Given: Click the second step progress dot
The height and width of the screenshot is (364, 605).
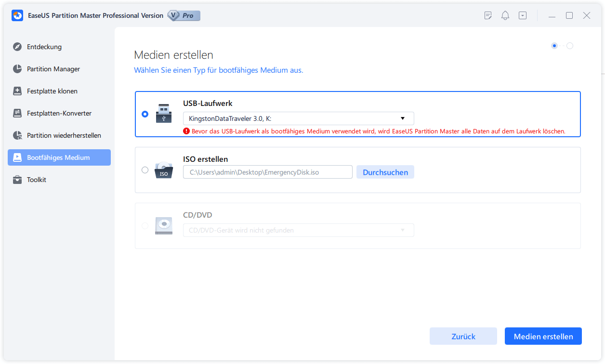Looking at the screenshot, I should pos(570,46).
